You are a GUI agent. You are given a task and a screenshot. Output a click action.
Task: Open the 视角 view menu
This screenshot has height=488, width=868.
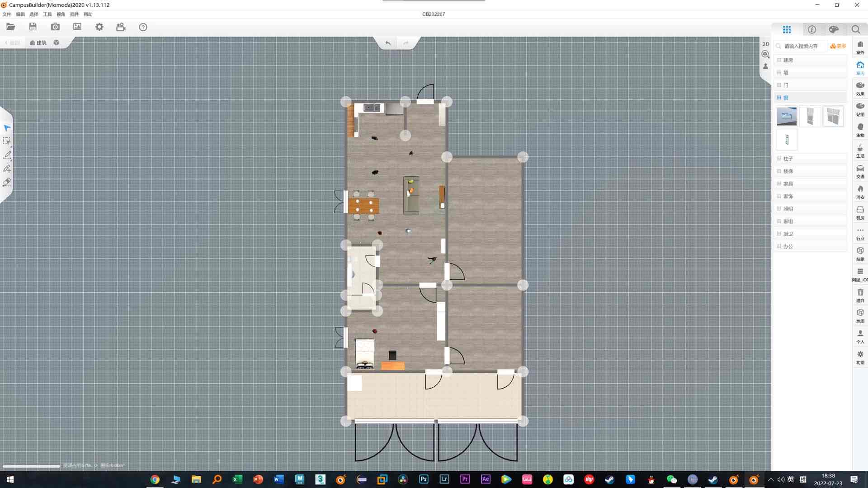61,14
